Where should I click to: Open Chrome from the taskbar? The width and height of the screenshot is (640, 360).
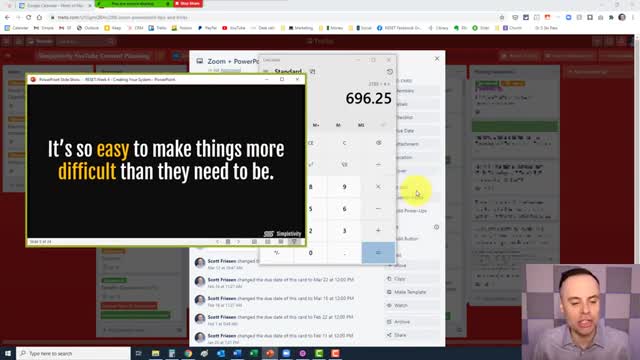[x=188, y=353]
